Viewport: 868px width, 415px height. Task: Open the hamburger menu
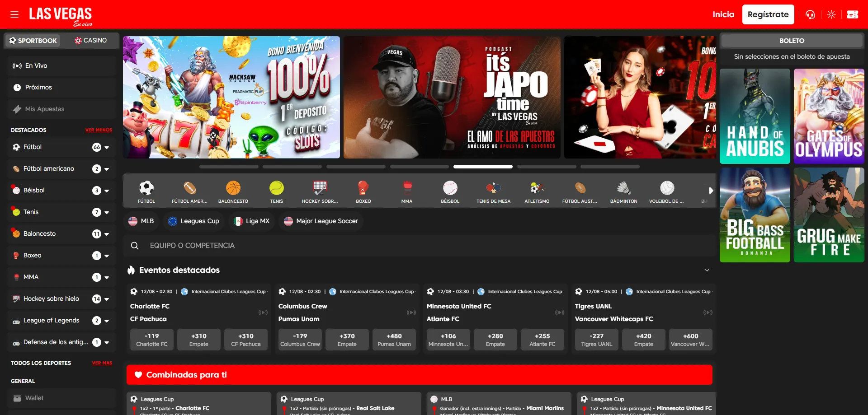[x=14, y=14]
